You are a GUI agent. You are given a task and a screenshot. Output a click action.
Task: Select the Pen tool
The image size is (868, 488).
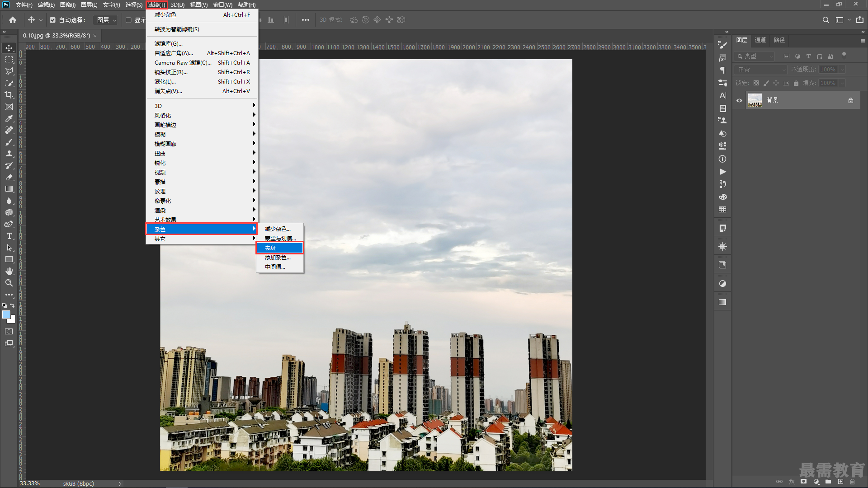pyautogui.click(x=9, y=224)
